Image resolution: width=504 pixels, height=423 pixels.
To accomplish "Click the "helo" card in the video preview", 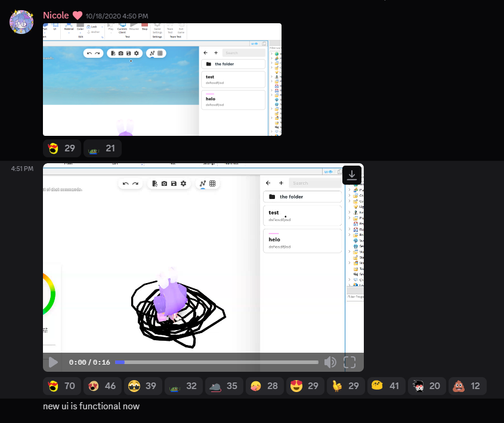I will [302, 241].
